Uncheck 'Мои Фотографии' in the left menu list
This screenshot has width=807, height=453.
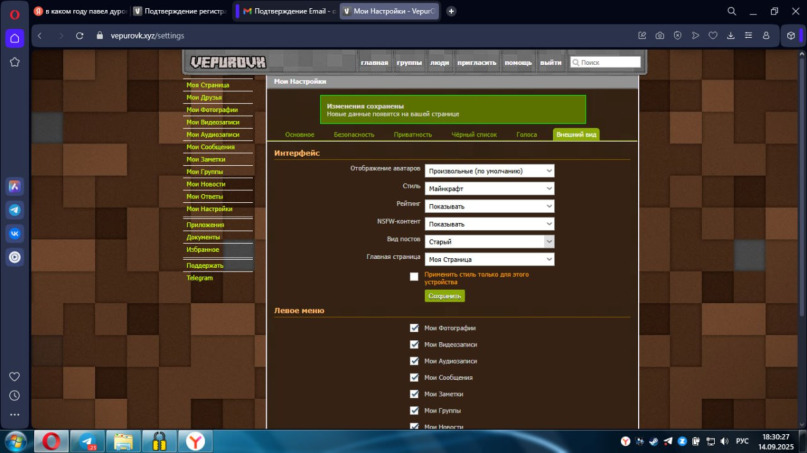pos(414,328)
